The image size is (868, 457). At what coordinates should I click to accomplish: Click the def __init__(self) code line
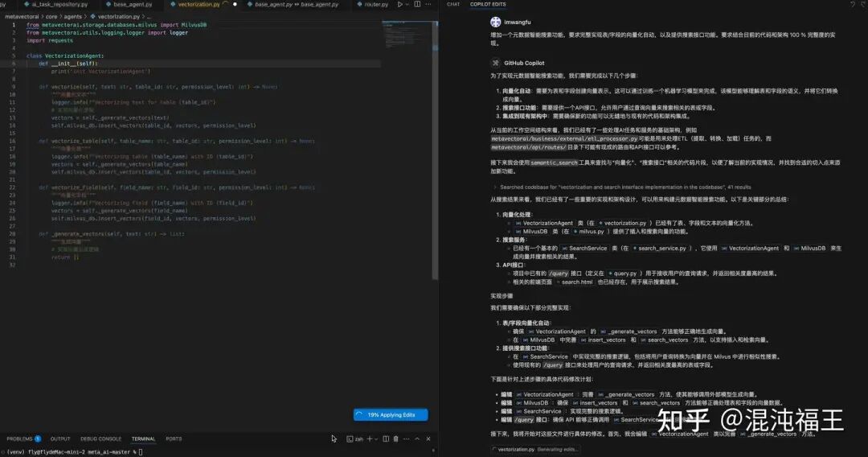click(68, 64)
